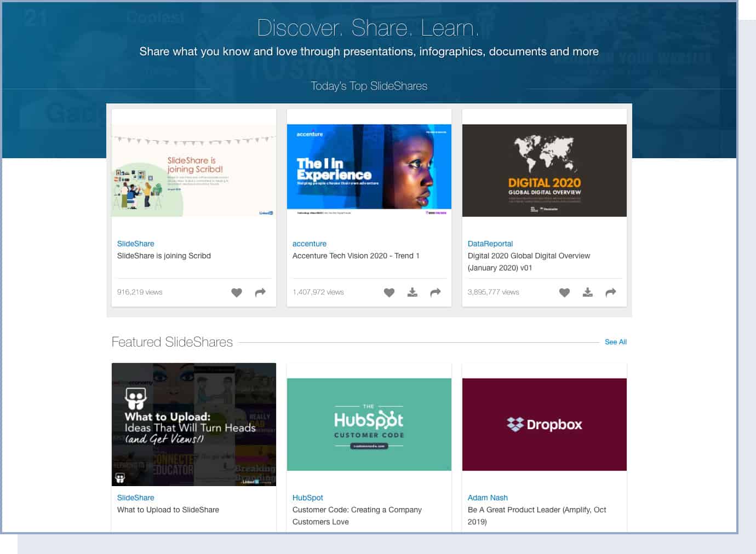The height and width of the screenshot is (554, 756).
Task: Click Discover. Share. Learn. headline
Action: click(x=368, y=28)
